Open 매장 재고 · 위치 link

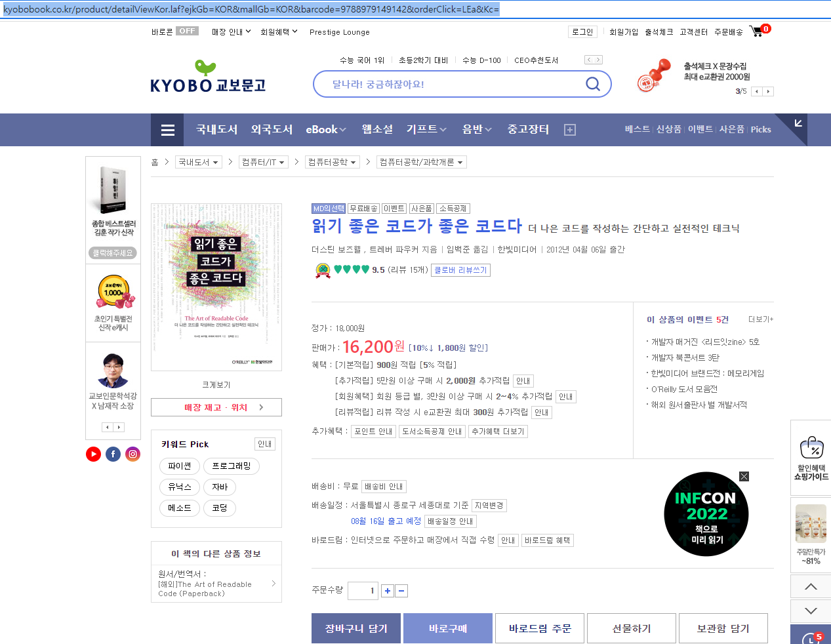[216, 407]
